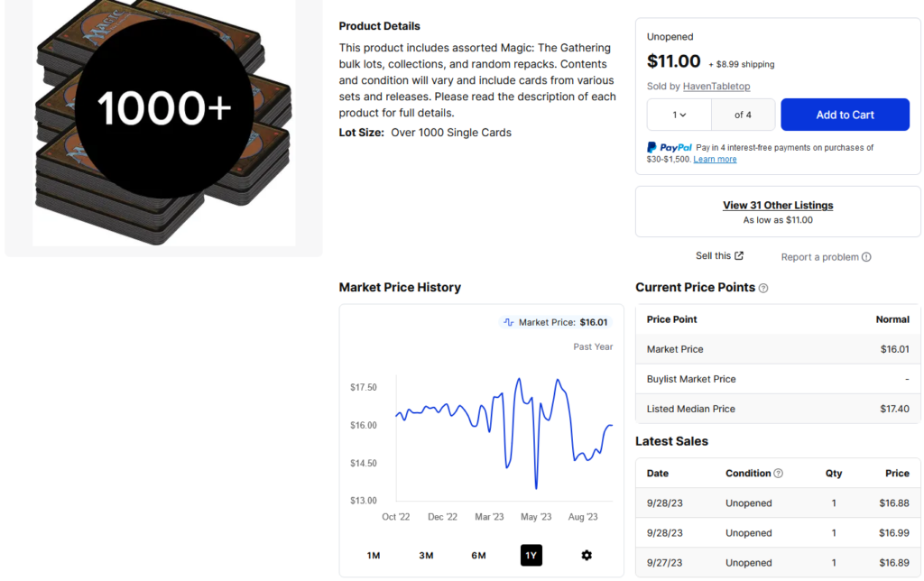Click the PayPal logo
Image resolution: width=924 pixels, height=581 pixels.
[x=670, y=148]
